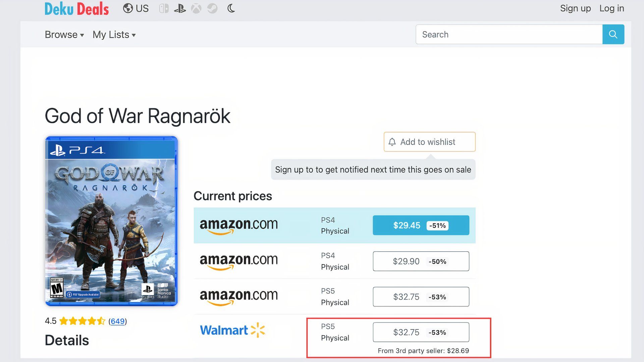Select the sign up notification tooltip text
Screen dimensions: 644x362
(373, 170)
